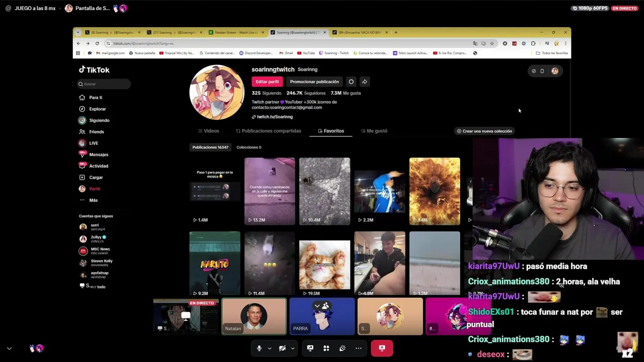The height and width of the screenshot is (362, 644).
Task: Click Promocionar publicación button
Action: [x=314, y=81]
